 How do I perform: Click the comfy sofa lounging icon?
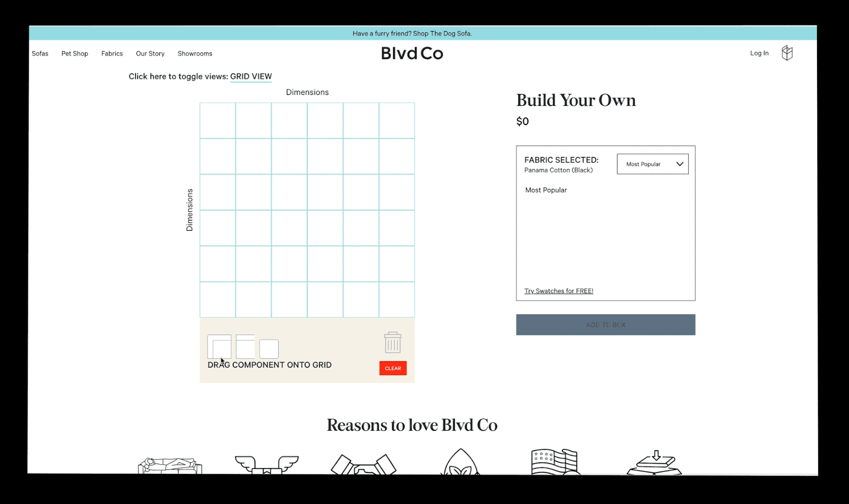pyautogui.click(x=170, y=466)
